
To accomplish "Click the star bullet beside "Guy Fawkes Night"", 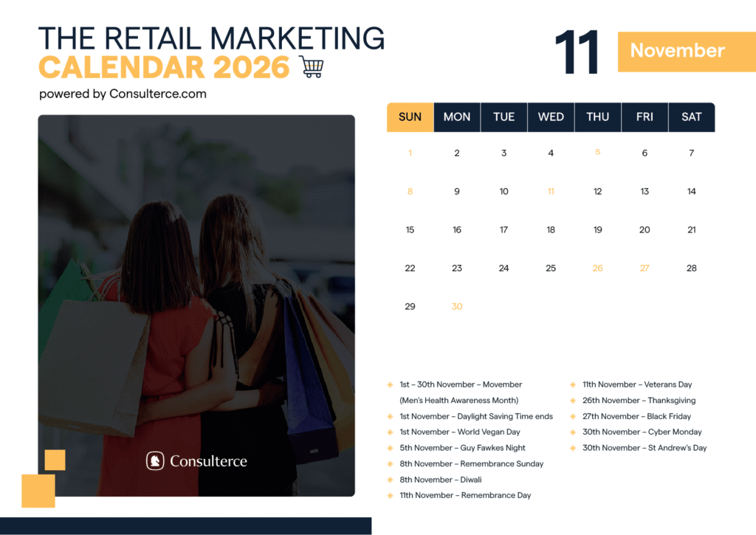I will pos(390,448).
